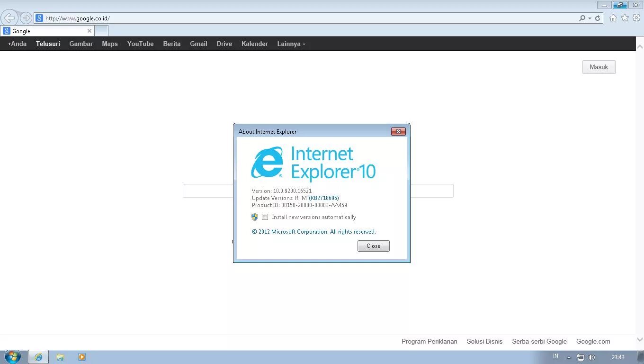Open Gmail in Google bar
Screen dimensions: 644x364
198,44
